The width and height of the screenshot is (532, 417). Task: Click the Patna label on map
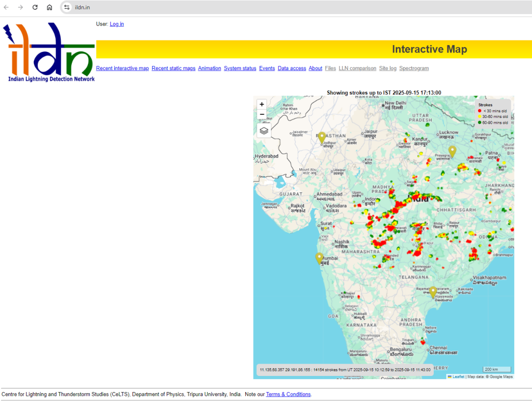pyautogui.click(x=492, y=155)
